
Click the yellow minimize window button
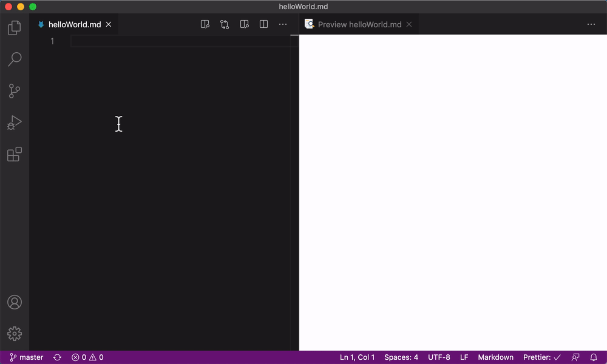(21, 7)
